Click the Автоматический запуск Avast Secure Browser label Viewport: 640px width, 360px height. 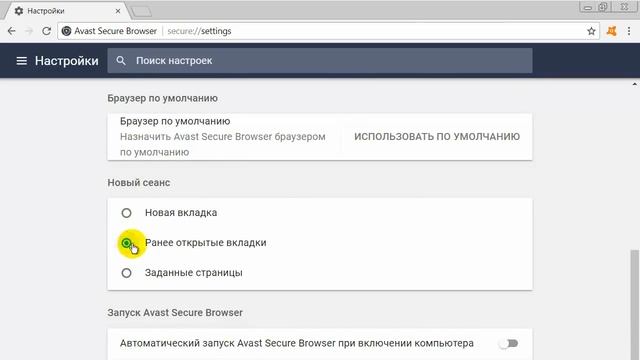click(297, 343)
